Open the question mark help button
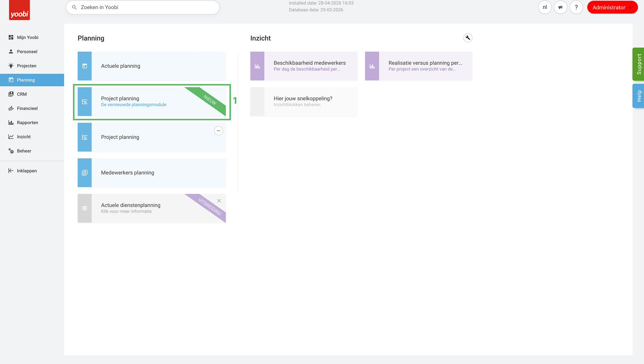The image size is (644, 364). click(576, 7)
